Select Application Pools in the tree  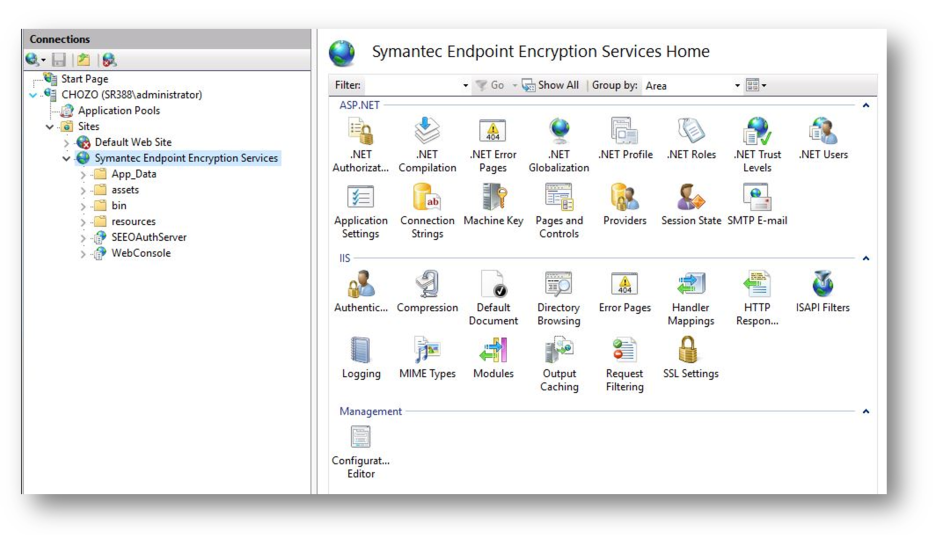click(118, 111)
